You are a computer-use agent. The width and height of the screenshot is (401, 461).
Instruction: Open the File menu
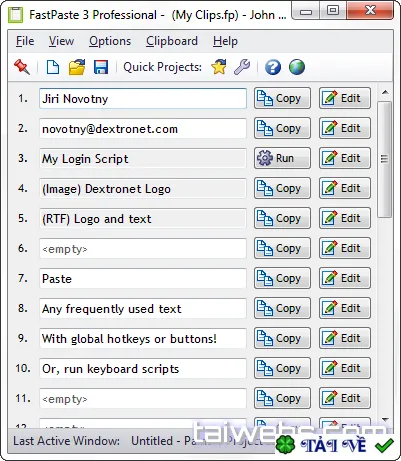(x=25, y=41)
